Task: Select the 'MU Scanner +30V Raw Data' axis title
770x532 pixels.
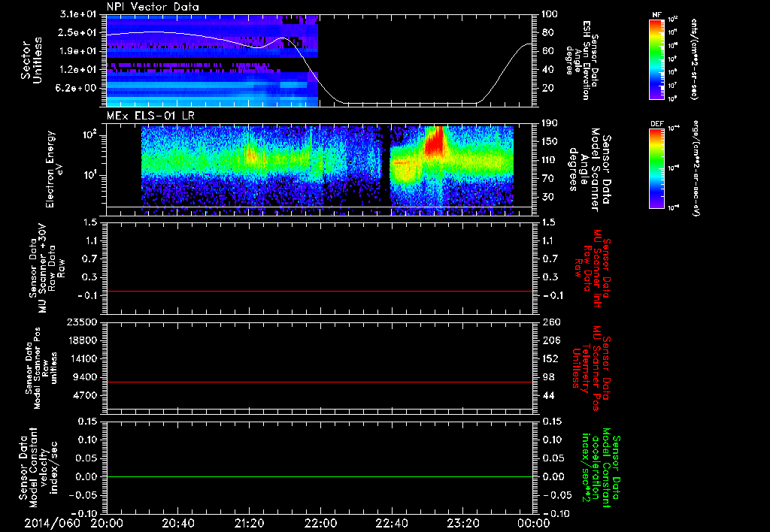Action: (47, 268)
